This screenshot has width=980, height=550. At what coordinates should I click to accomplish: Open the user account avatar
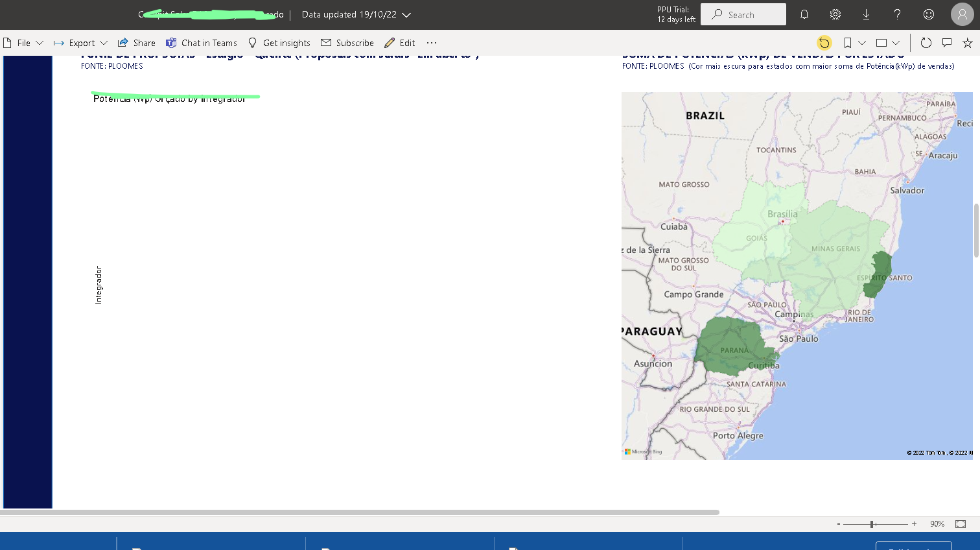[x=962, y=14]
